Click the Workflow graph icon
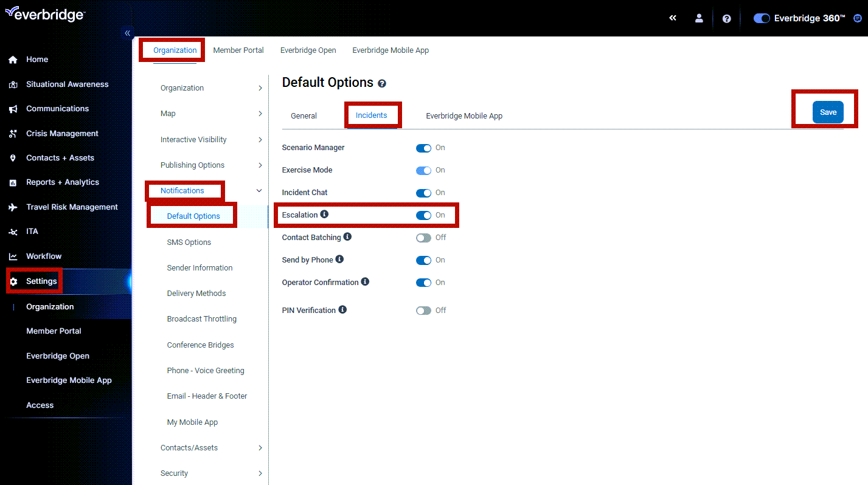This screenshot has width=868, height=485. coord(13,256)
